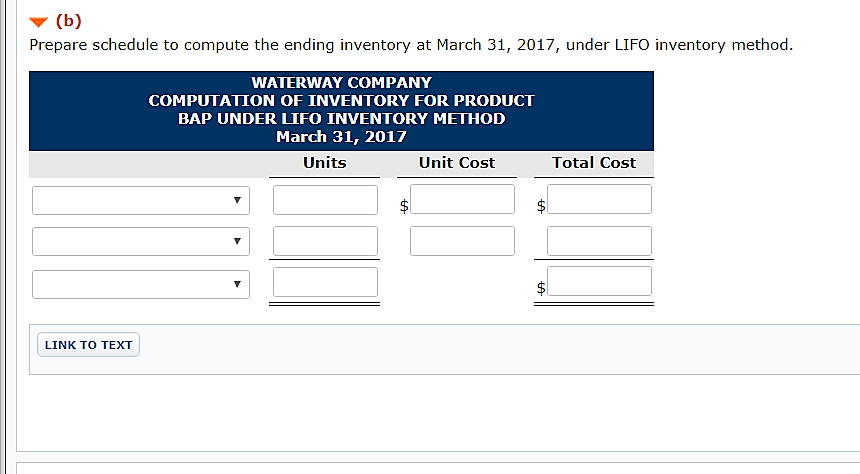Click the second row Units field
The height and width of the screenshot is (474, 860).
tap(325, 241)
